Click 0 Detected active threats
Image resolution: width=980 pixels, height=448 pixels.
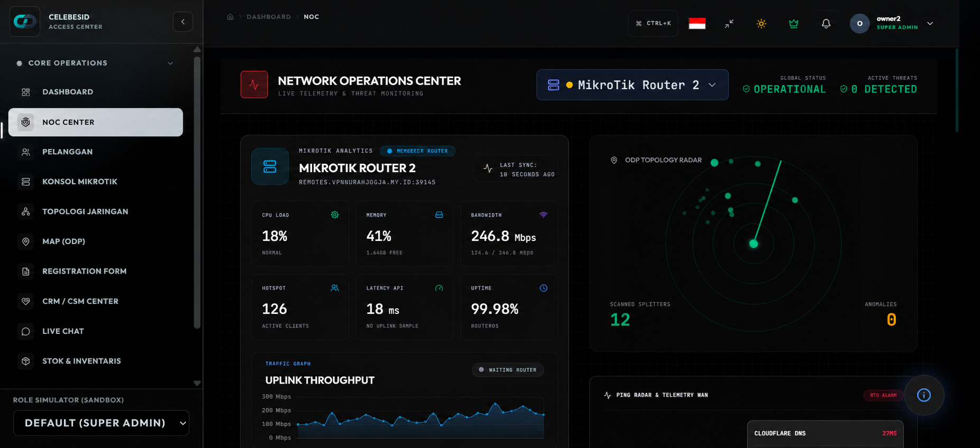(879, 89)
